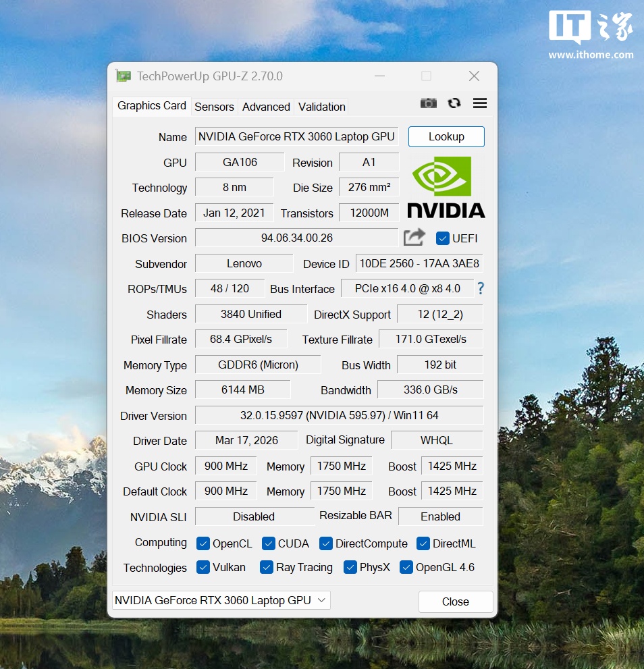Click the DirectX Support value 12 (12_2)
This screenshot has height=669, width=644.
440,314
